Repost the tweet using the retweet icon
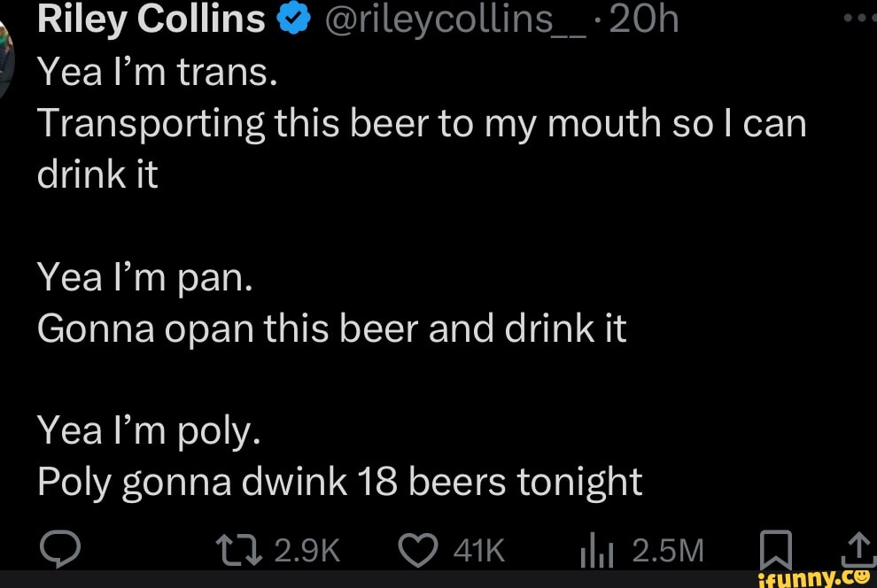The width and height of the screenshot is (877, 588). coord(242,551)
